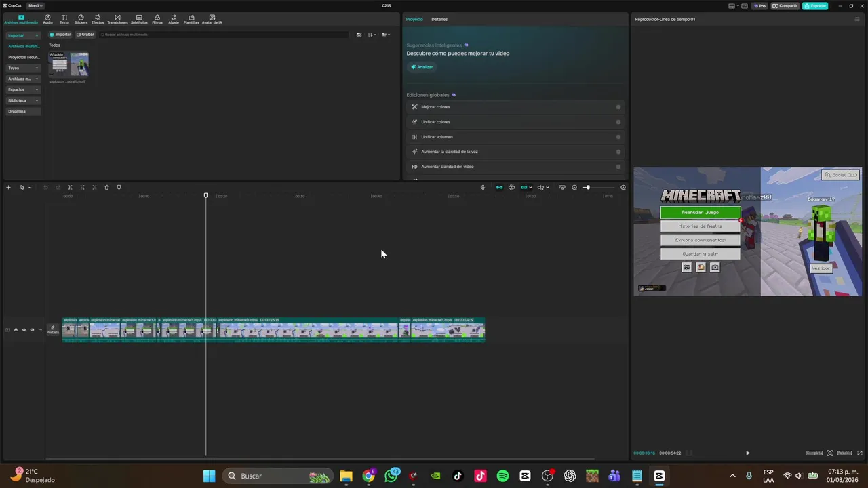This screenshot has width=868, height=488.
Task: Select Proyectos secundarios in sidebar
Action: coord(23,57)
